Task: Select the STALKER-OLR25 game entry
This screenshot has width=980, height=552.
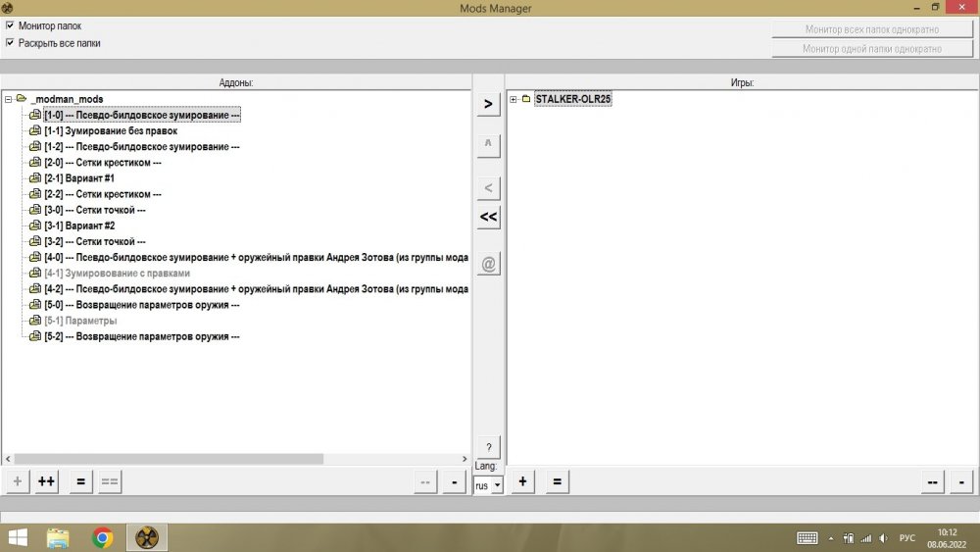Action: [572, 99]
